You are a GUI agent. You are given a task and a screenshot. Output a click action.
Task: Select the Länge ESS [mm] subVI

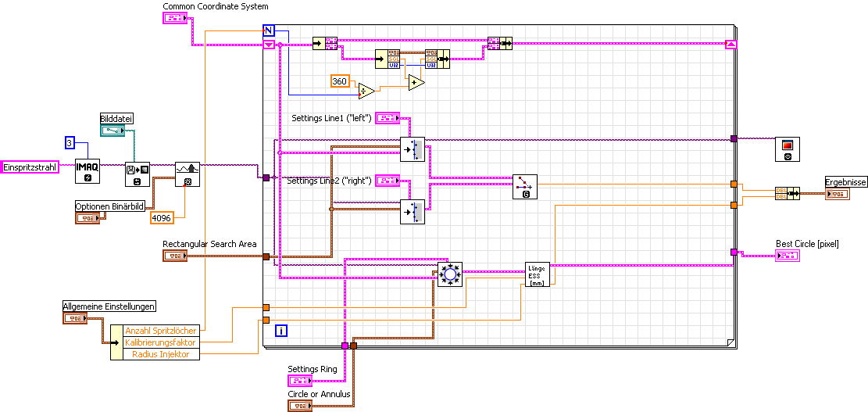(x=537, y=274)
